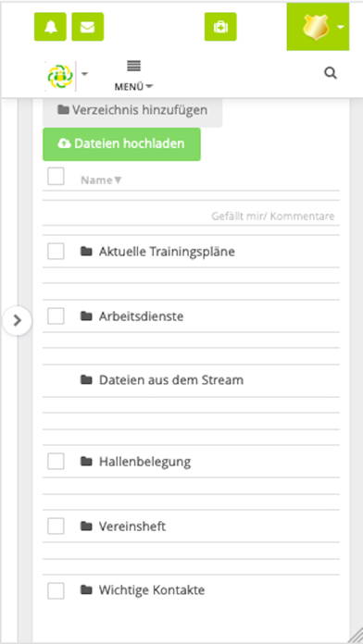
Task: Select the Wichtige Kontakte checkbox
Action: pyautogui.click(x=56, y=590)
